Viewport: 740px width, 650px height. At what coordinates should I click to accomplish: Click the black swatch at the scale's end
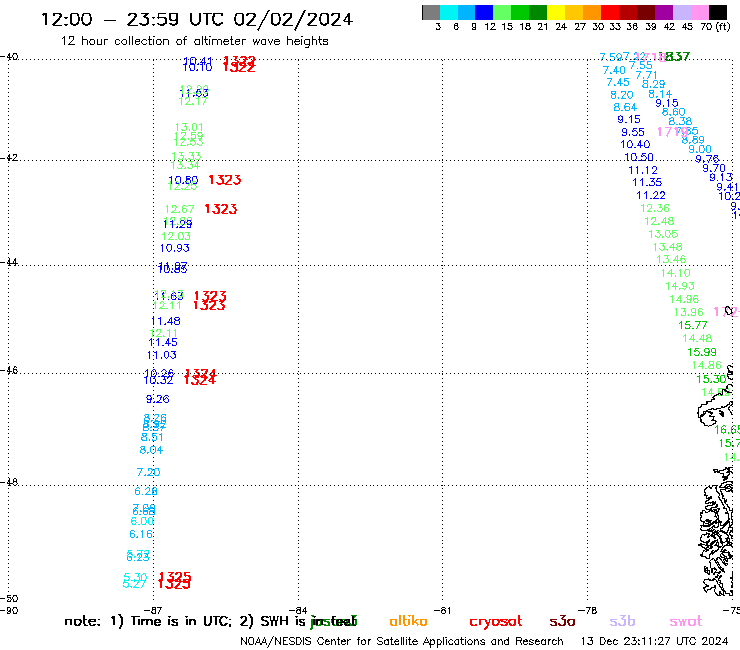(718, 12)
